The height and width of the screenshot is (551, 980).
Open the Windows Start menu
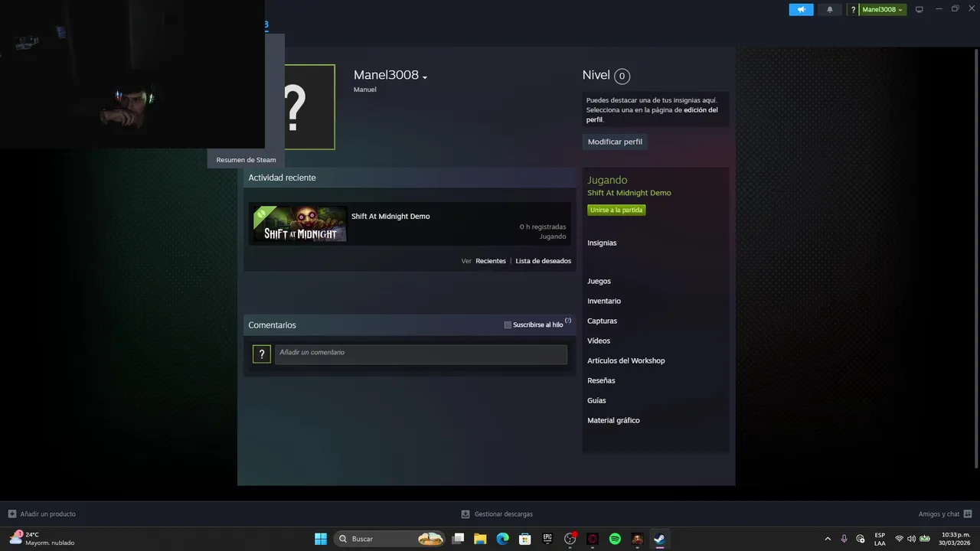pyautogui.click(x=321, y=539)
